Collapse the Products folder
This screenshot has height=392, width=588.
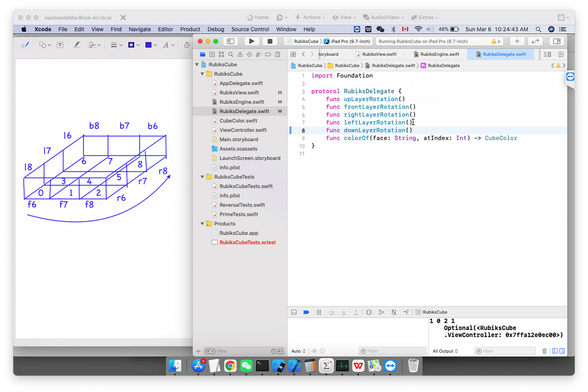(202, 224)
